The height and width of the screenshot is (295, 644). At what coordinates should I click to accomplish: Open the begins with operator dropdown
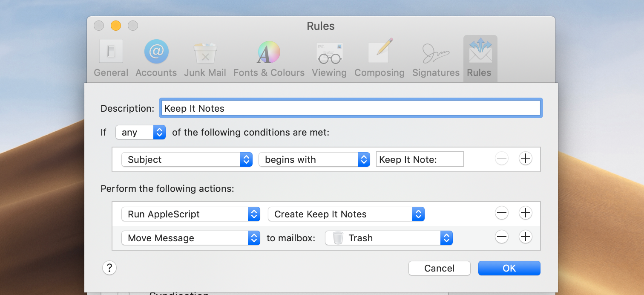tap(314, 159)
